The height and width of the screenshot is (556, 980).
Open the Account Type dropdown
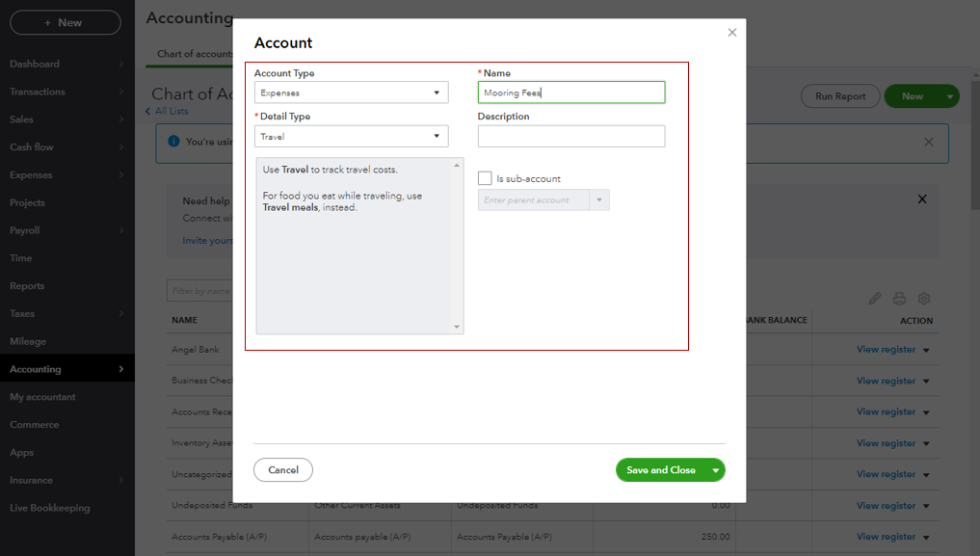click(351, 93)
